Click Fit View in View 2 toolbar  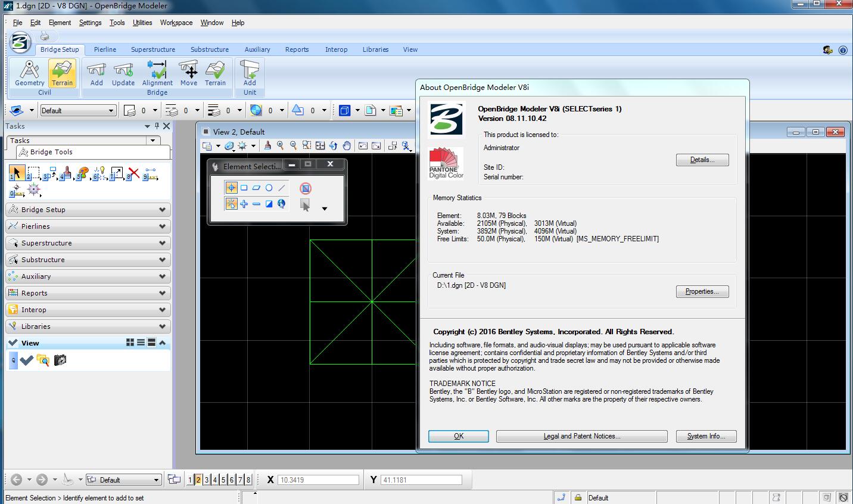pyautogui.click(x=320, y=145)
